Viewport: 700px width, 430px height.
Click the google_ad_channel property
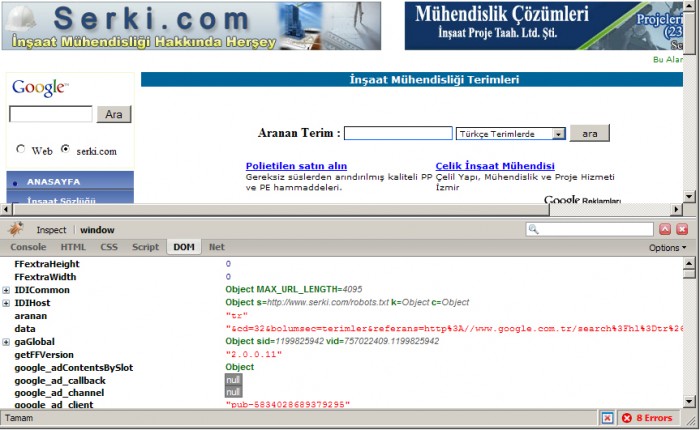59,392
